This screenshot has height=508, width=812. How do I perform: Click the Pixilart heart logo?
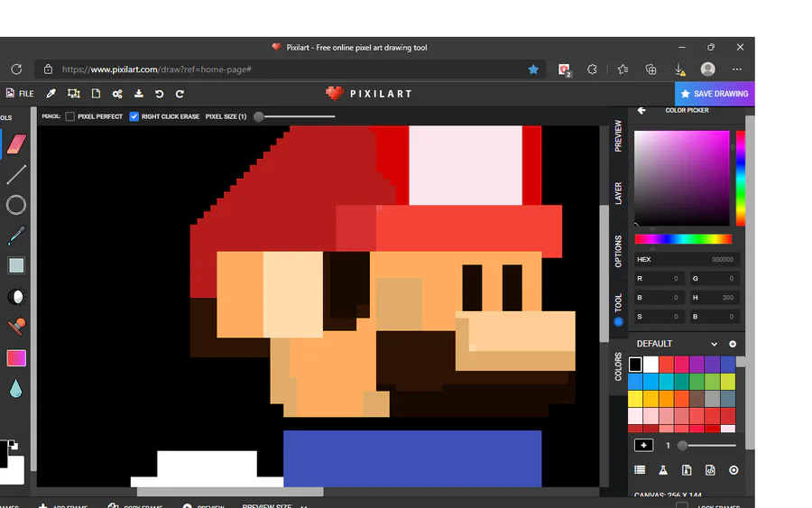pos(334,93)
